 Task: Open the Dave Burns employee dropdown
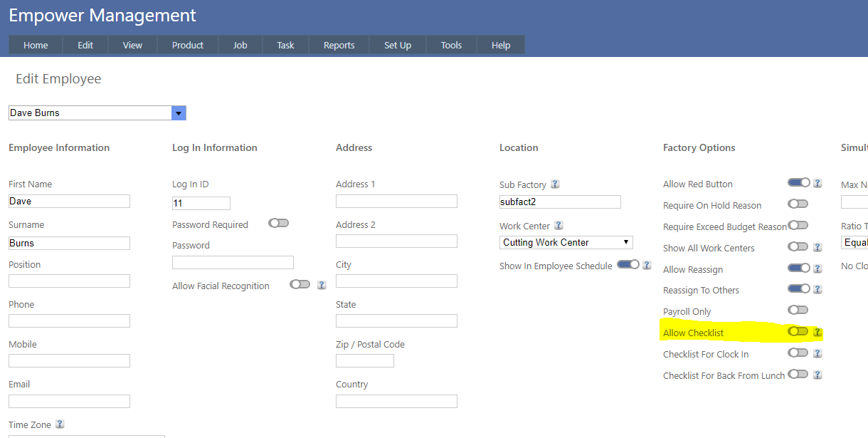coord(179,113)
